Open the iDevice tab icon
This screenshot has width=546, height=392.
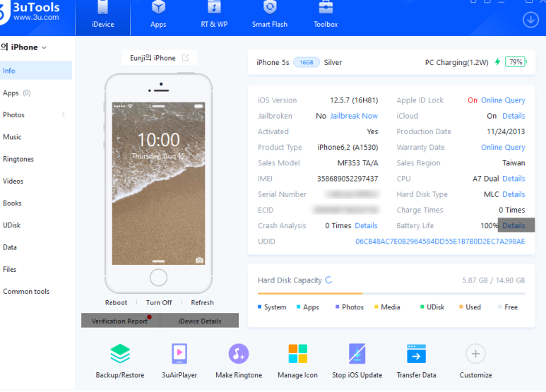(x=102, y=8)
